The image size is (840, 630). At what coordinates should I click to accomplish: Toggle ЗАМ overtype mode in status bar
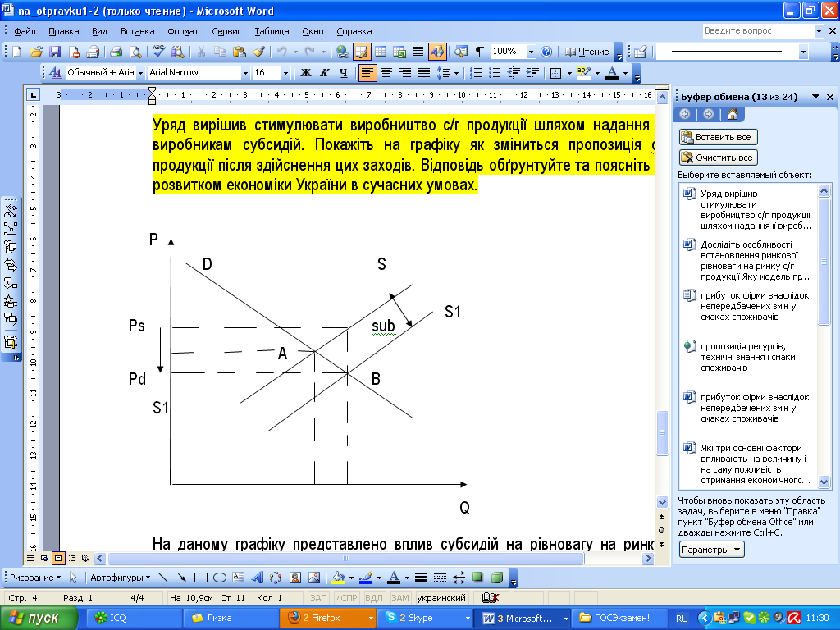click(x=400, y=598)
